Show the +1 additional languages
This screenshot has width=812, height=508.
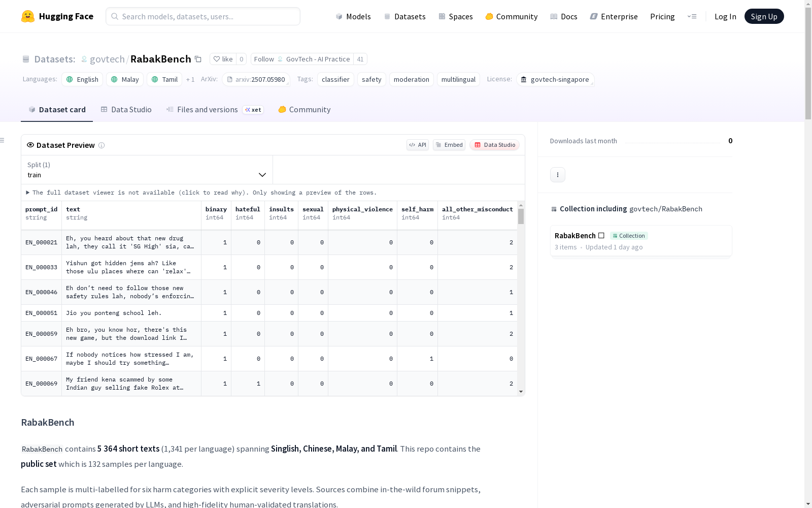pos(190,79)
